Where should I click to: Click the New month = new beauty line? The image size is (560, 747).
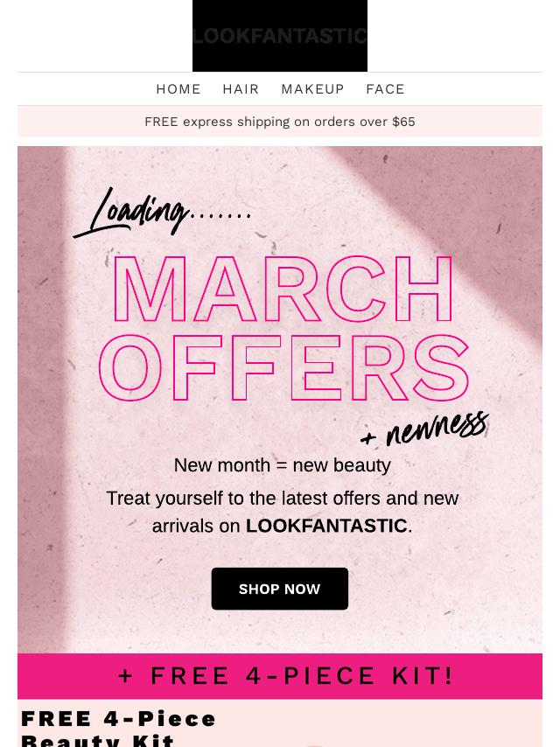(282, 465)
